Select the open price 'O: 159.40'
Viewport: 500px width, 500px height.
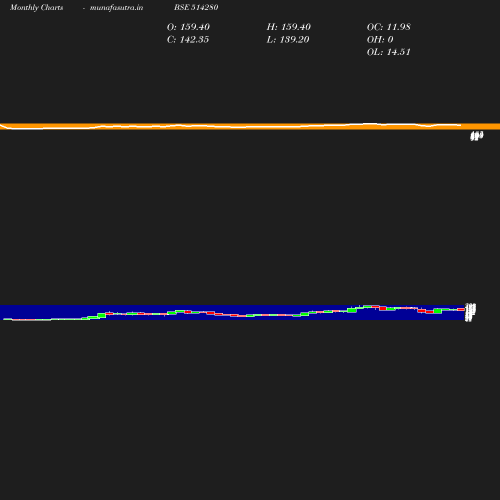pos(188,27)
